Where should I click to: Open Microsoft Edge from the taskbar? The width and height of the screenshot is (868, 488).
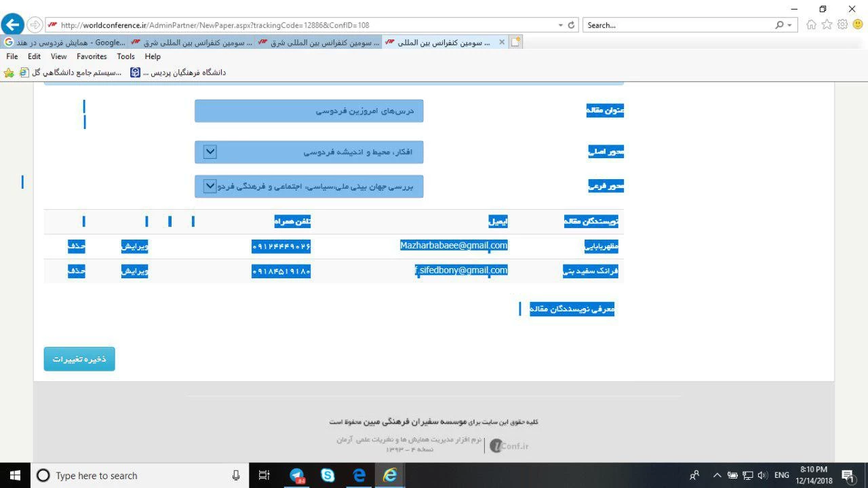click(x=359, y=476)
